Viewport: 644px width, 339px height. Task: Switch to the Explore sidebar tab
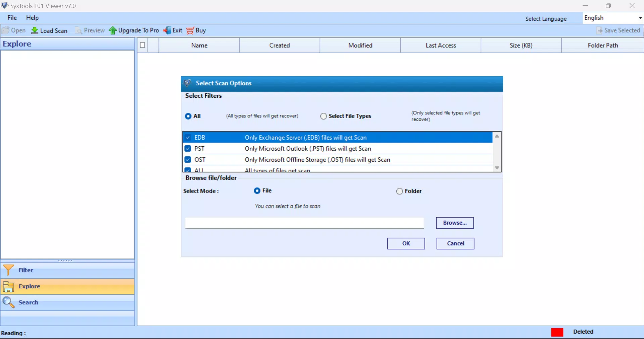(x=67, y=286)
